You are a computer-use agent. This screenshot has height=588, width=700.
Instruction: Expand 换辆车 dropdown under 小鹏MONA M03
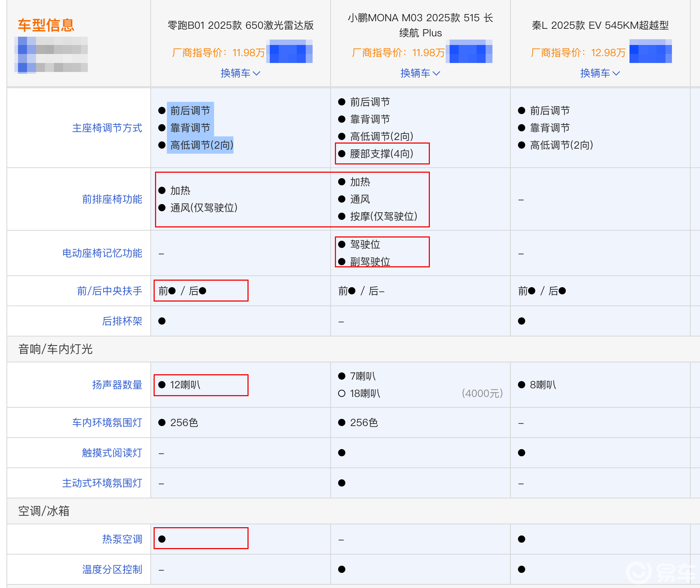[420, 73]
